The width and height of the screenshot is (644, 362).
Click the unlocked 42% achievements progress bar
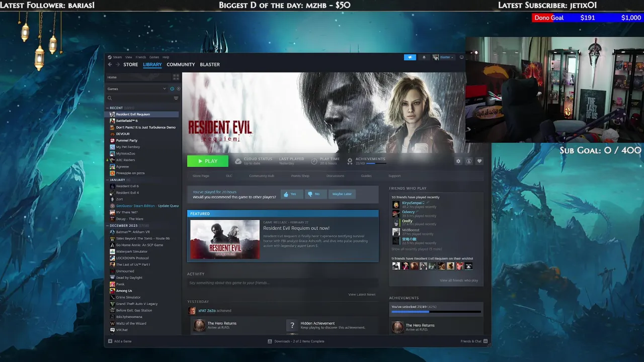(x=436, y=312)
